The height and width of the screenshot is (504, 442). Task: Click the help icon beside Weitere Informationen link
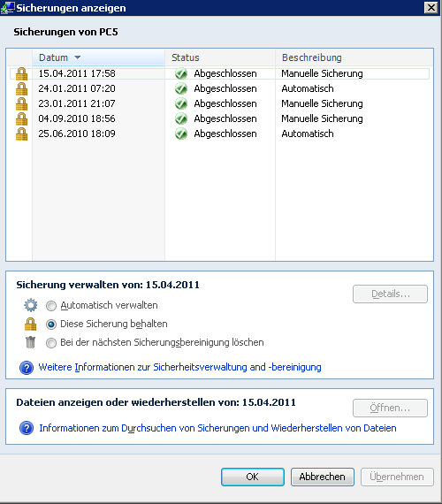27,368
